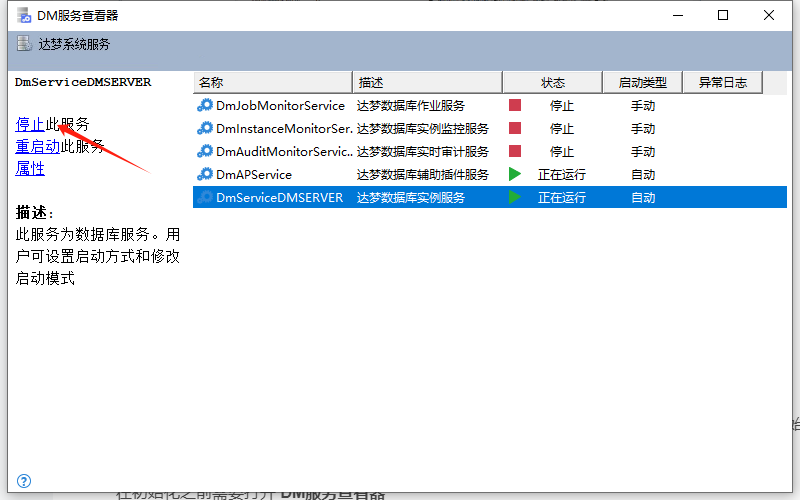Screen dimensions: 800x500
Task: Click the gear icon for DmInstanceMonitorSer.
Action: (x=205, y=129)
